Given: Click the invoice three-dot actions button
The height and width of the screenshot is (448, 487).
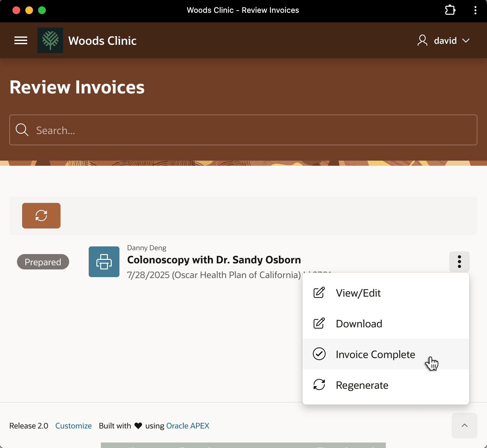Looking at the screenshot, I should pos(459,262).
